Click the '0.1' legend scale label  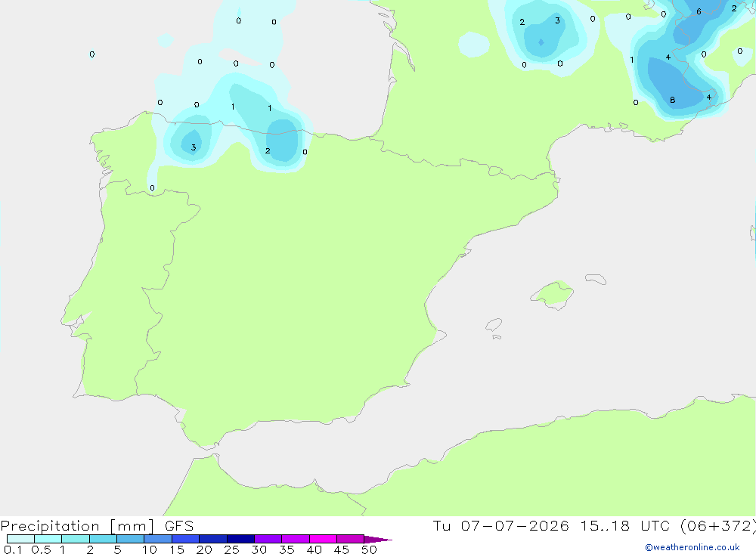13,549
